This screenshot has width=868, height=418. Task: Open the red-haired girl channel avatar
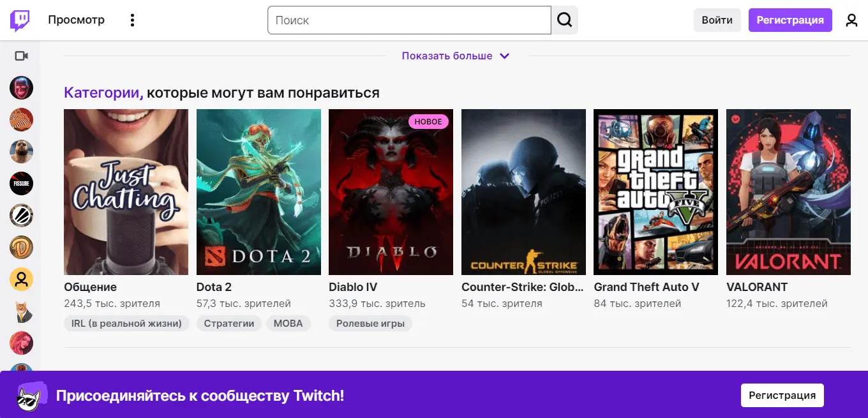pyautogui.click(x=22, y=343)
